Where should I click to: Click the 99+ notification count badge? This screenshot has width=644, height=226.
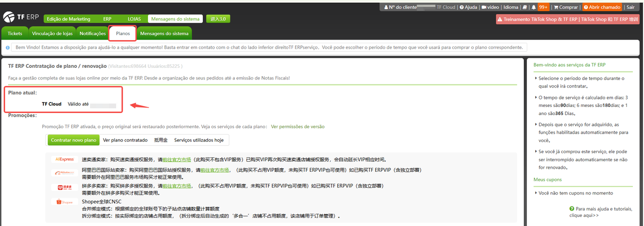point(543,8)
